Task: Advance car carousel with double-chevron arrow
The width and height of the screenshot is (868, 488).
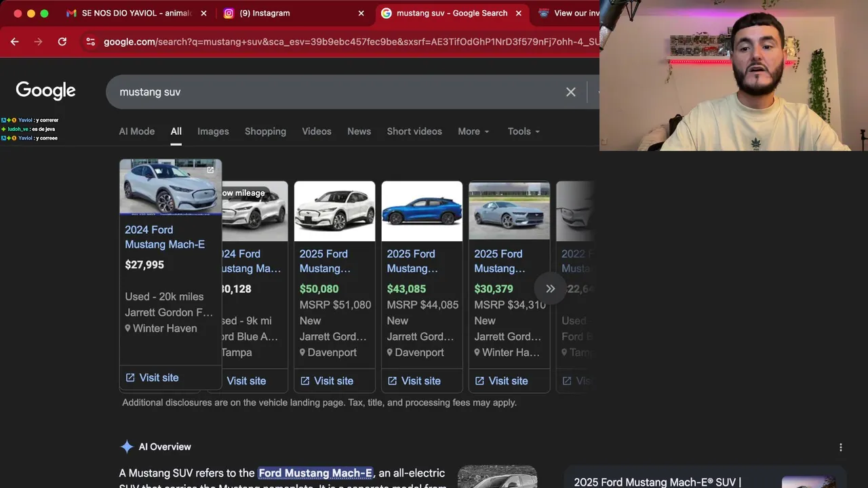Action: tap(551, 289)
